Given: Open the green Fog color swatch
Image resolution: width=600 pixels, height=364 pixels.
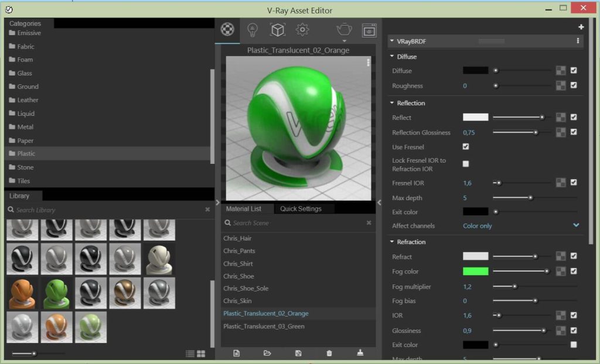Looking at the screenshot, I should 476,271.
